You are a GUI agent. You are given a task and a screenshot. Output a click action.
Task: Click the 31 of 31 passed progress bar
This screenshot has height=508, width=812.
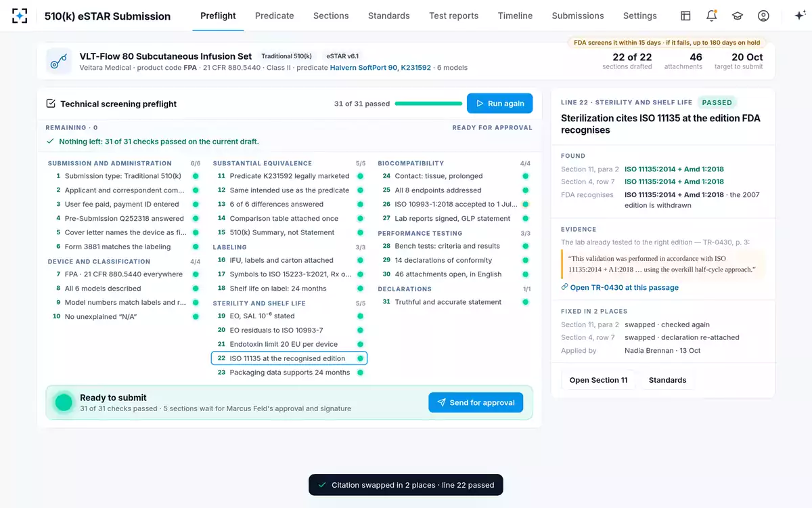pos(428,104)
